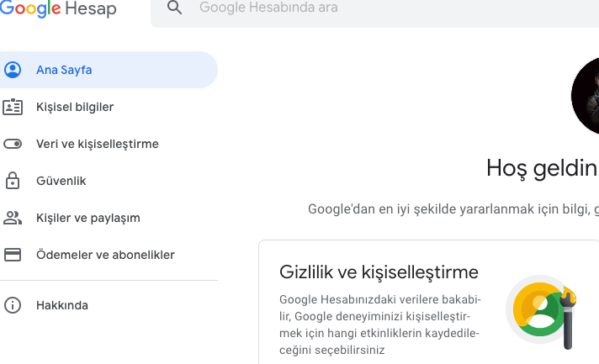This screenshot has height=364, width=599.
Task: Open the Kişisel bilgiler menu item
Action: coord(75,107)
